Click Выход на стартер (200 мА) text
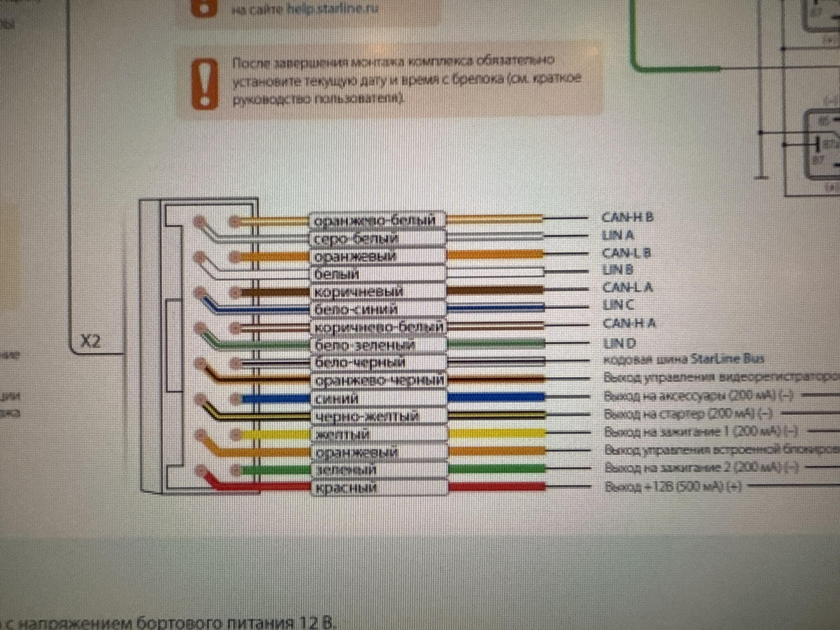 [688, 413]
